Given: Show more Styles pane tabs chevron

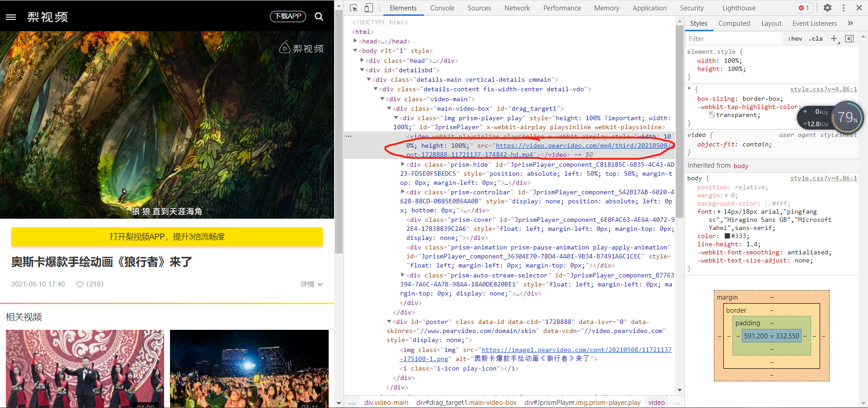Looking at the screenshot, I should [x=850, y=23].
